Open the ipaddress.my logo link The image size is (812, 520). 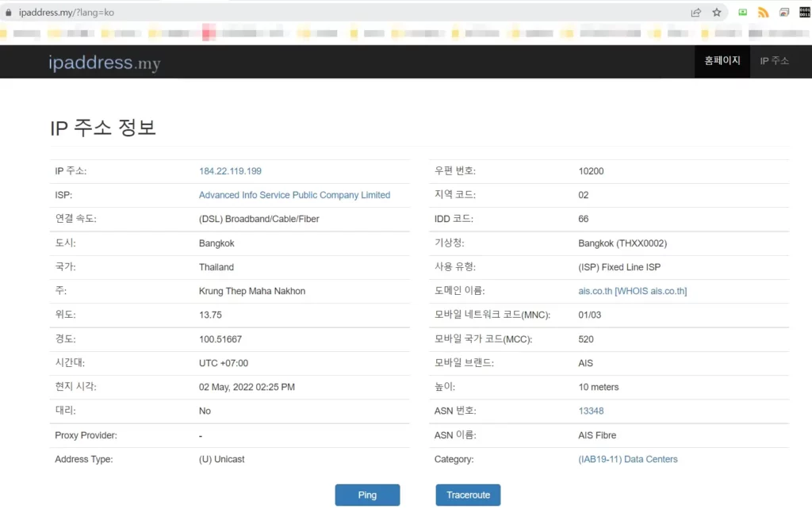[105, 63]
